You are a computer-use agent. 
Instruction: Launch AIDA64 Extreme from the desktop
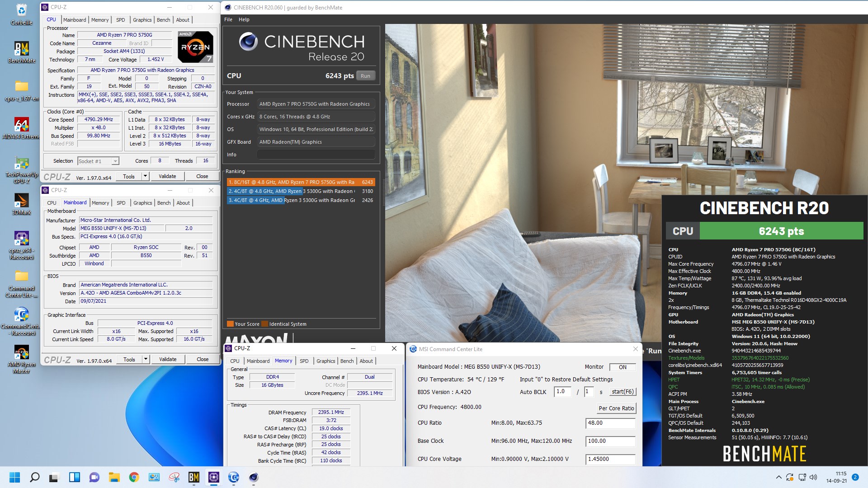pos(21,128)
